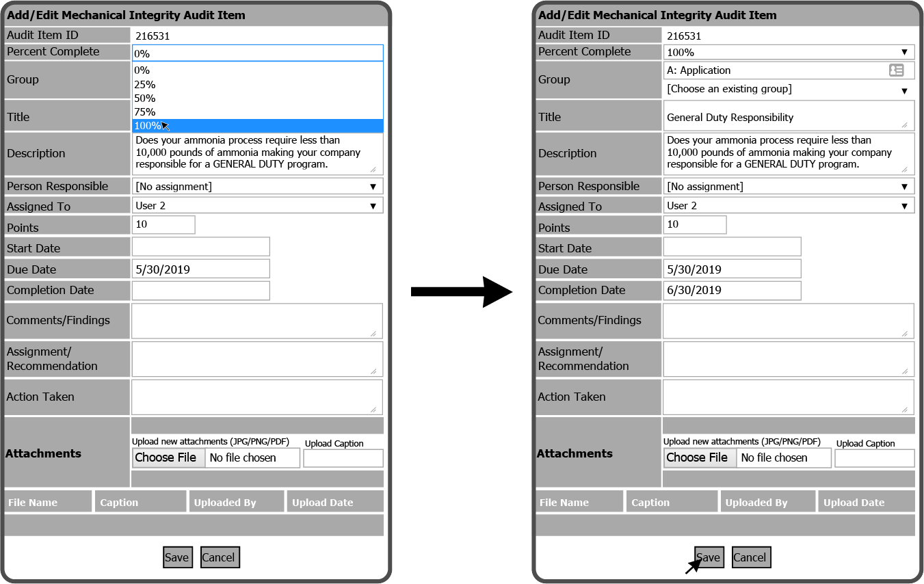
Task: Click Save in form with open percent list
Action: coord(176,557)
